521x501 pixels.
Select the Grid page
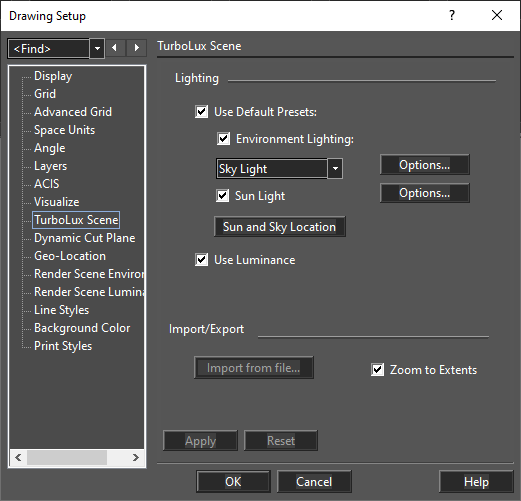(45, 94)
